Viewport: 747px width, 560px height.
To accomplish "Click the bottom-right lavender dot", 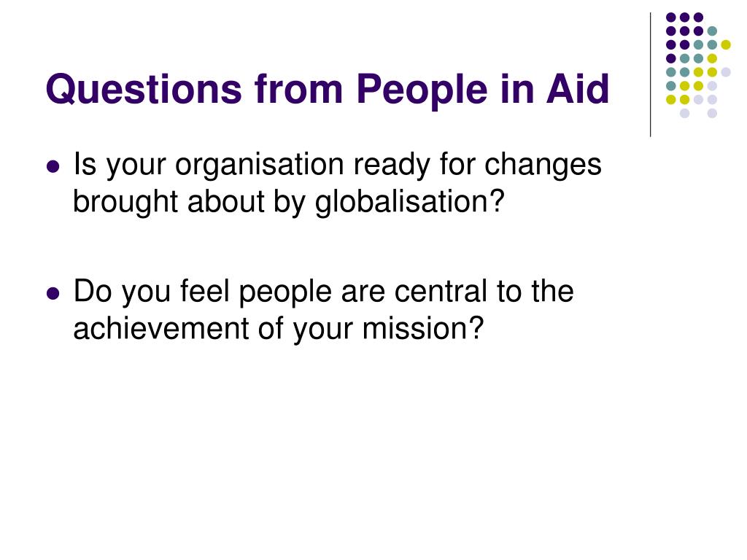I will tap(712, 113).
